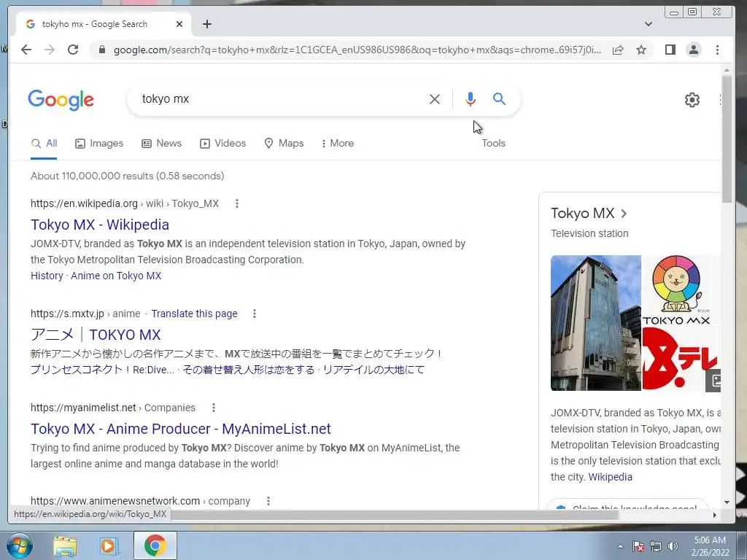View the Tokyo MX lion mascot logo image
This screenshot has width=747, height=560.
(x=681, y=290)
